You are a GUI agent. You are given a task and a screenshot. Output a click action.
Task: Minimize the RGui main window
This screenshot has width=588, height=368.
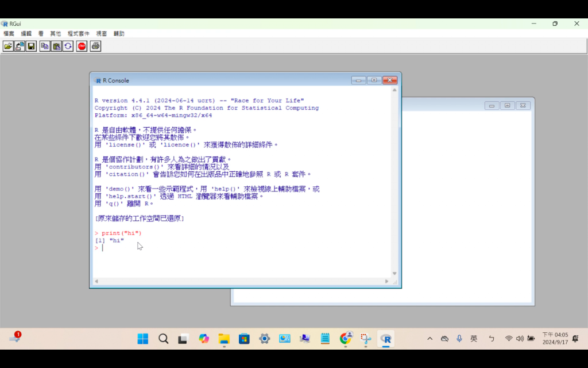tap(533, 23)
